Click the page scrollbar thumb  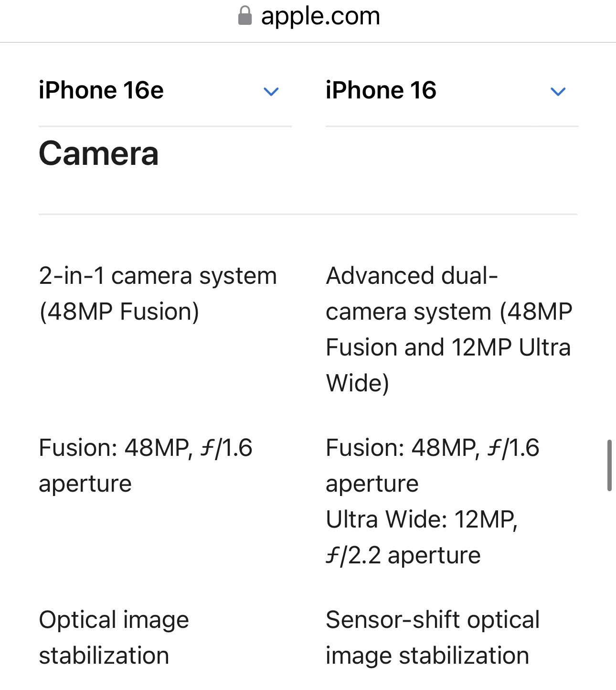609,465
